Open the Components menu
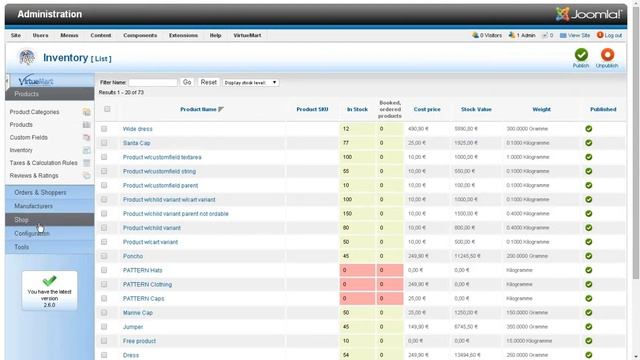The image size is (640, 360). coord(140,36)
